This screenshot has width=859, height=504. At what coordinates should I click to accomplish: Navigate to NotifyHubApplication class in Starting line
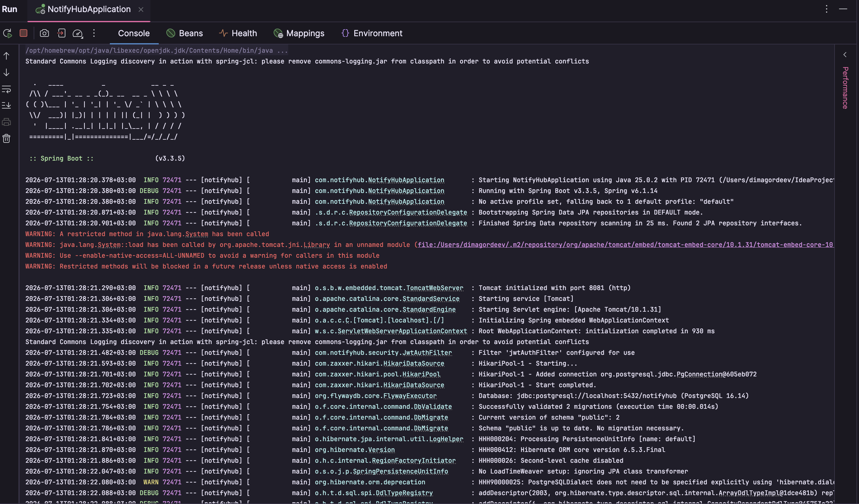(406, 180)
